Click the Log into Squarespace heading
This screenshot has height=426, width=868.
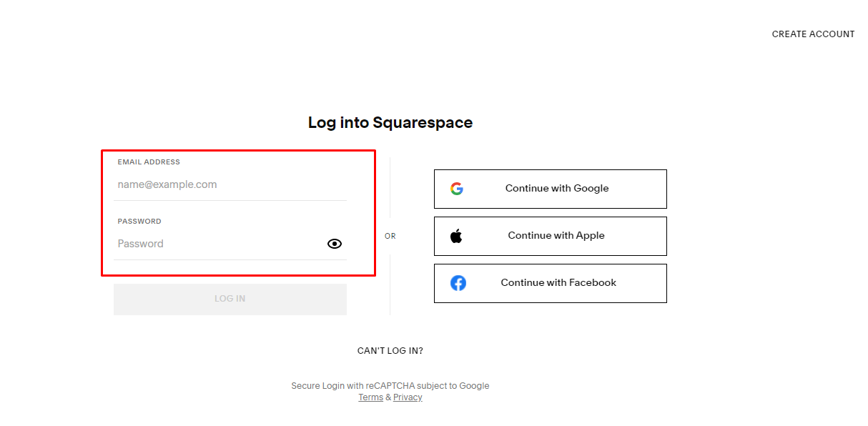coord(390,123)
